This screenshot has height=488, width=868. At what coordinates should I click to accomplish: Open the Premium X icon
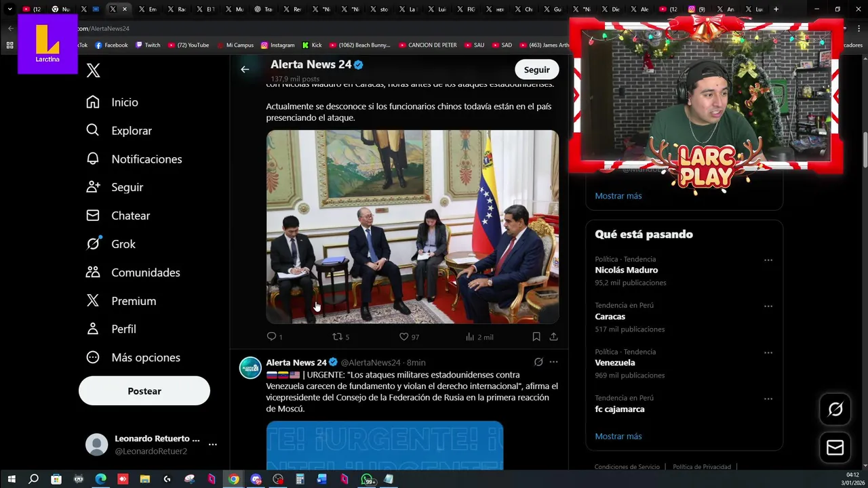93,301
